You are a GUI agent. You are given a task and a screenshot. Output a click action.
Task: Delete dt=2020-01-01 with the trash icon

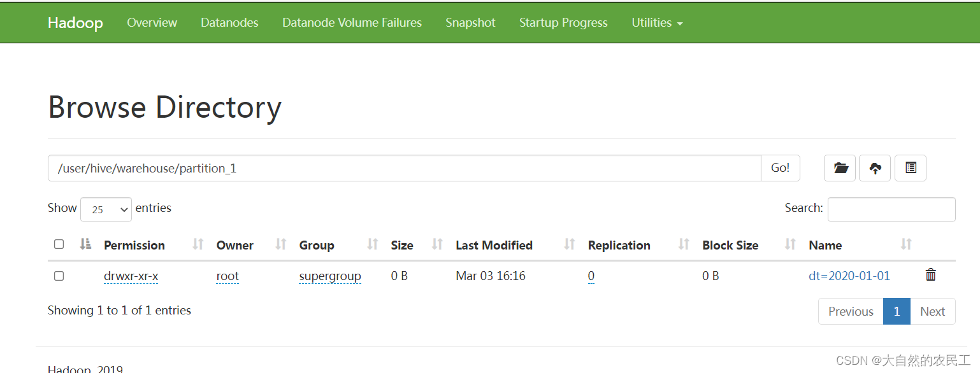point(931,275)
